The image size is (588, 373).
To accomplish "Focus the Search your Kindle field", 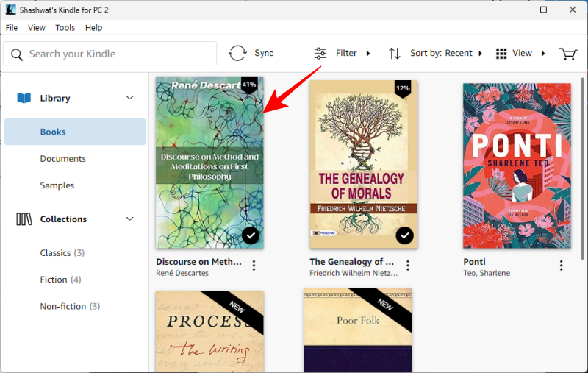I will pyautogui.click(x=110, y=54).
